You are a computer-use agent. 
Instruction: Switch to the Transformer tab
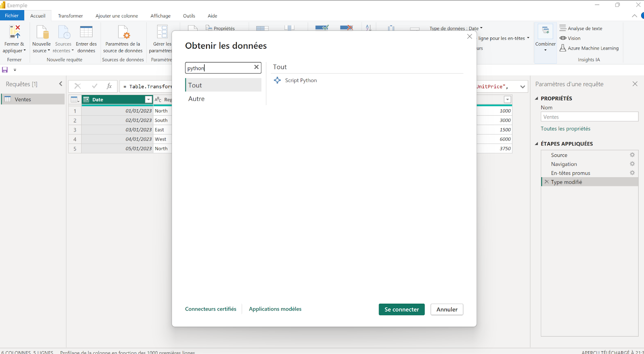70,16
